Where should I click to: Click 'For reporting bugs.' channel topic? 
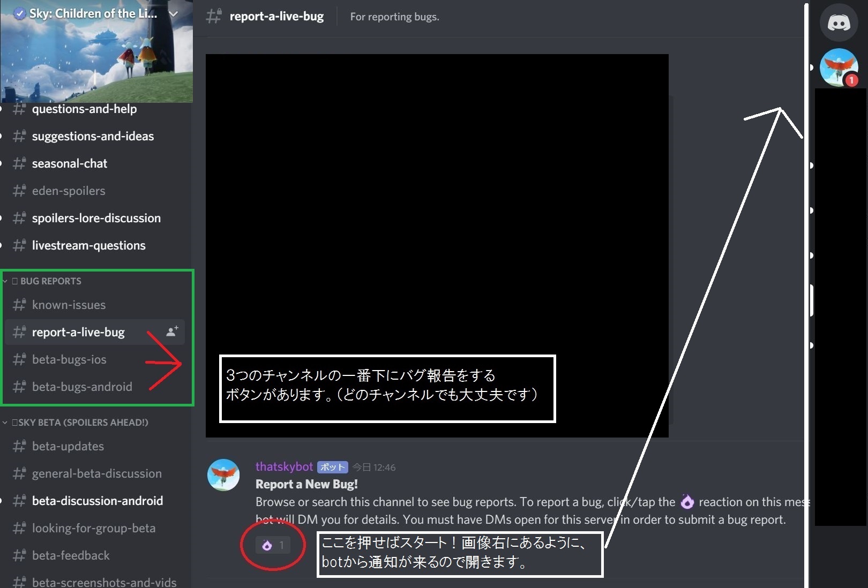[x=395, y=17]
